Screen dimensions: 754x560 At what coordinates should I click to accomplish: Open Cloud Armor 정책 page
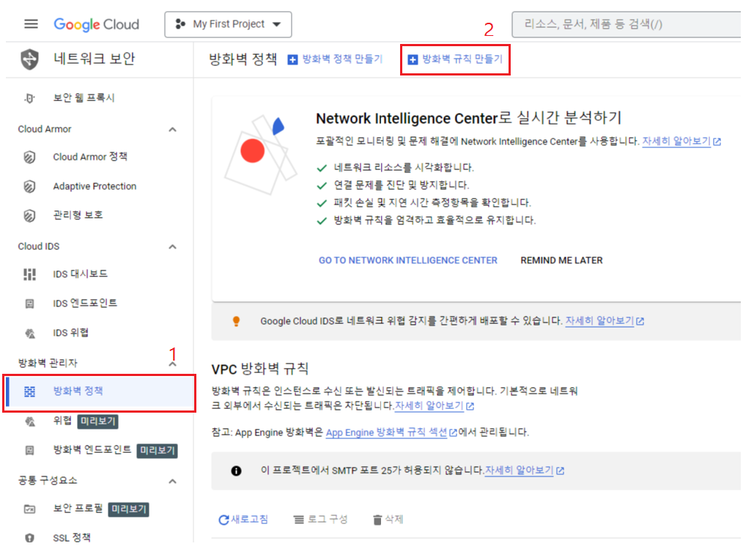pyautogui.click(x=90, y=157)
